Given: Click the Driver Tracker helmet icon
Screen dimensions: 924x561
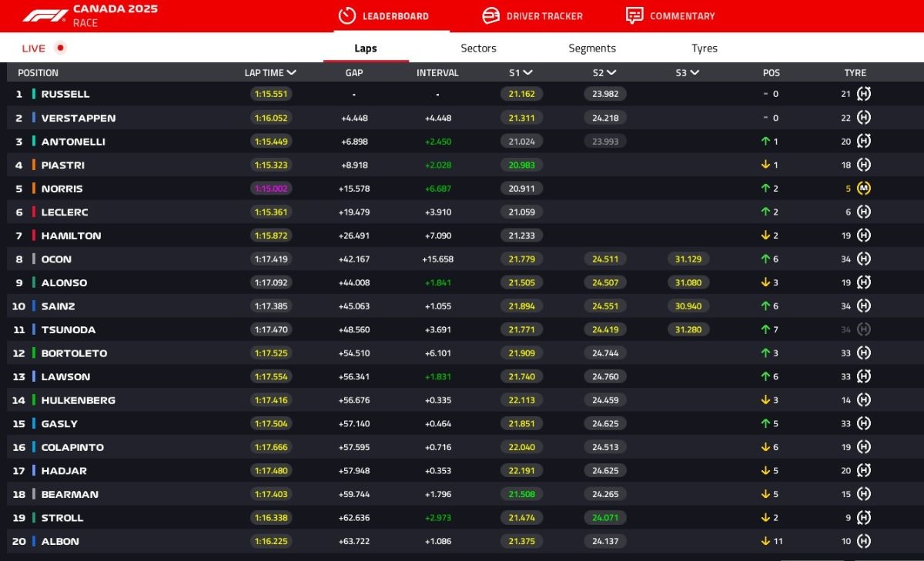Looking at the screenshot, I should click(490, 15).
